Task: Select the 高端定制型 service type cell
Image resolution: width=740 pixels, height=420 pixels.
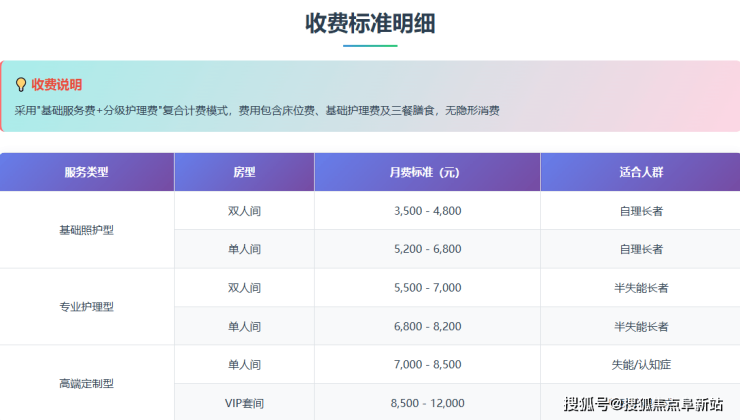Action: (87, 383)
